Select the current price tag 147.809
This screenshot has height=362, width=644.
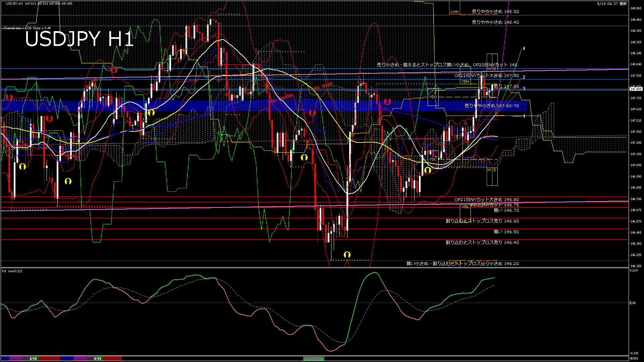(x=636, y=89)
